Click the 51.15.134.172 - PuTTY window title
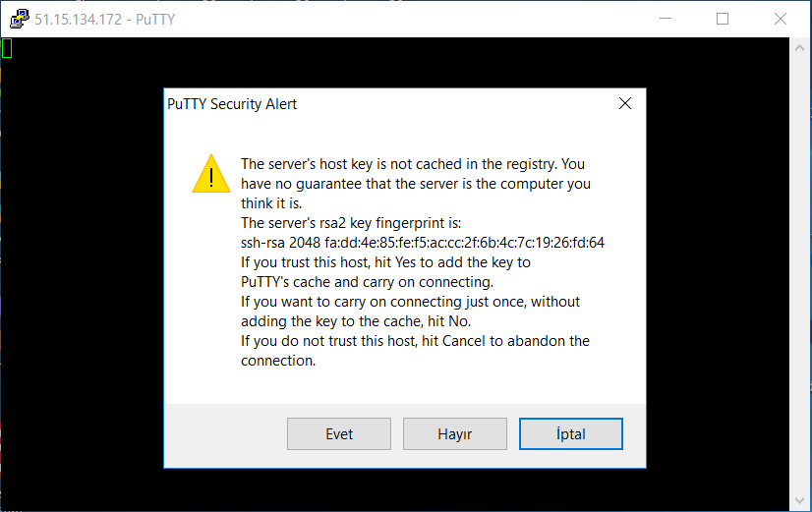812x512 pixels. [x=104, y=19]
